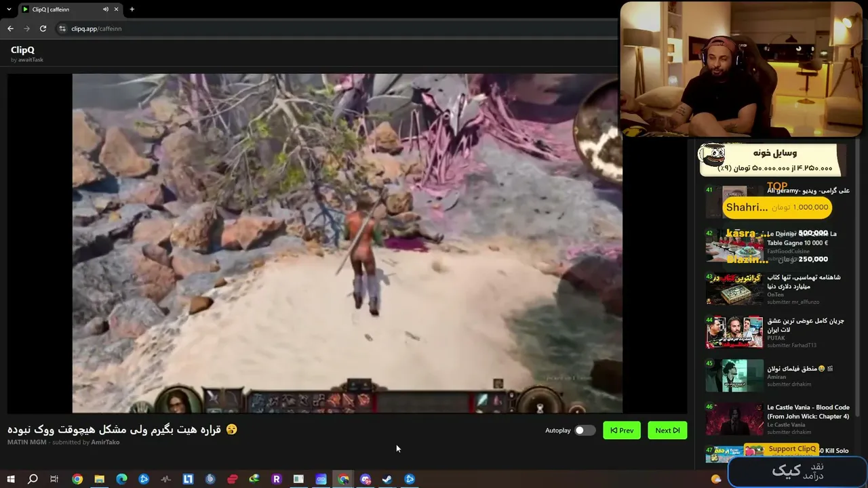
Task: Select the FastGoodCuisine clip thumbnail
Action: click(x=734, y=245)
